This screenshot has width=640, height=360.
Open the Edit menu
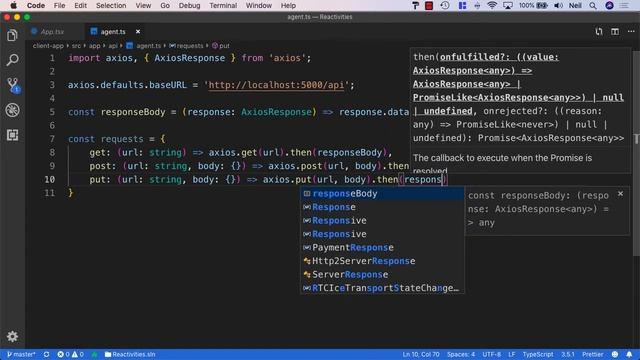tap(80, 5)
